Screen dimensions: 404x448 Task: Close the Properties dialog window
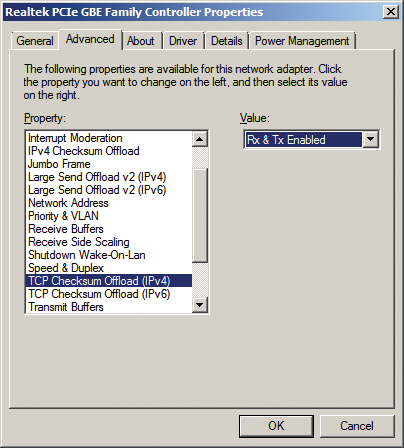[391, 12]
